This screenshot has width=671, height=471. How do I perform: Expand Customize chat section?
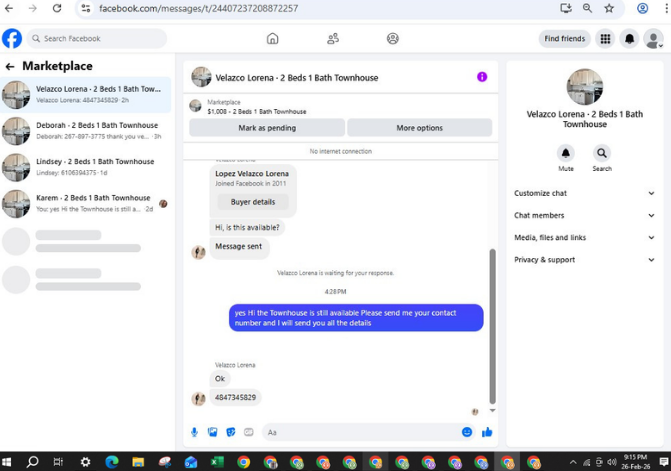584,193
